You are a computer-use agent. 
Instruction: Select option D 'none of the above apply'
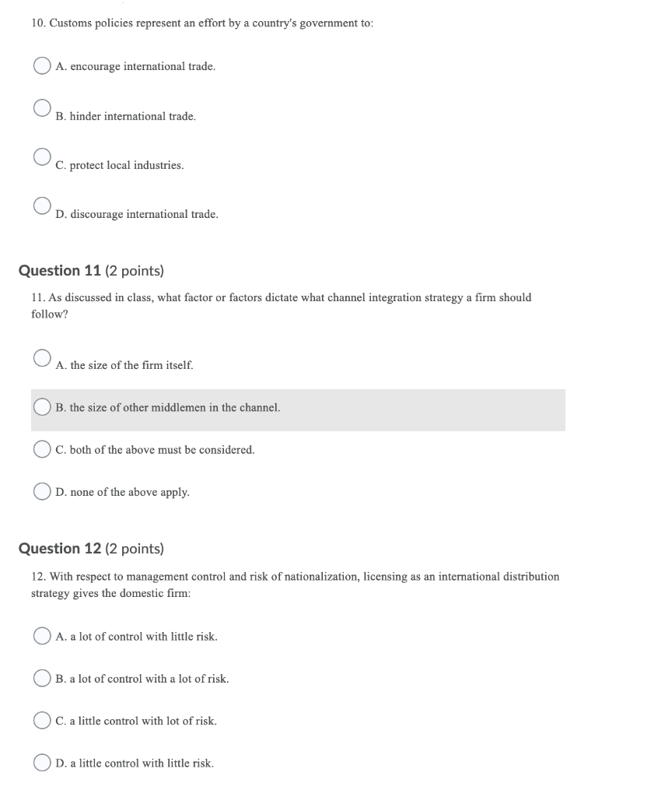point(41,491)
